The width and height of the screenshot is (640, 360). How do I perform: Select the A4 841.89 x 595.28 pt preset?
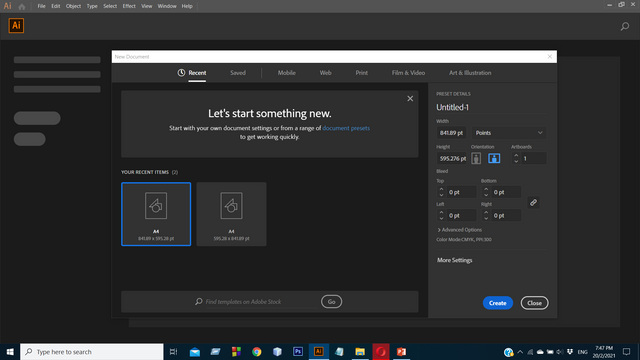coord(156,214)
